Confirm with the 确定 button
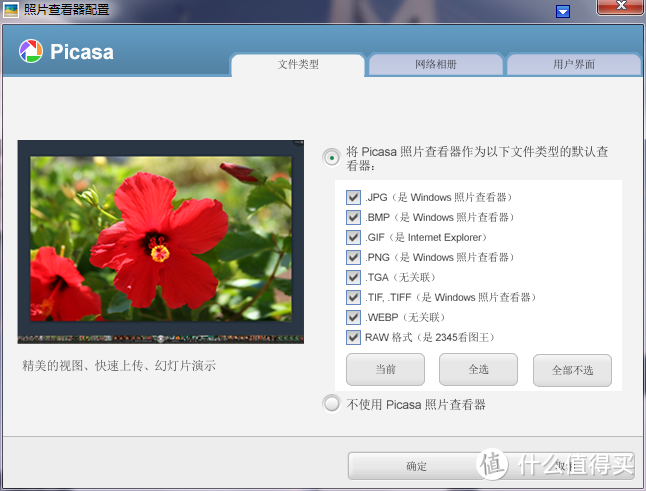Screen dimensions: 646x491 click(417, 466)
